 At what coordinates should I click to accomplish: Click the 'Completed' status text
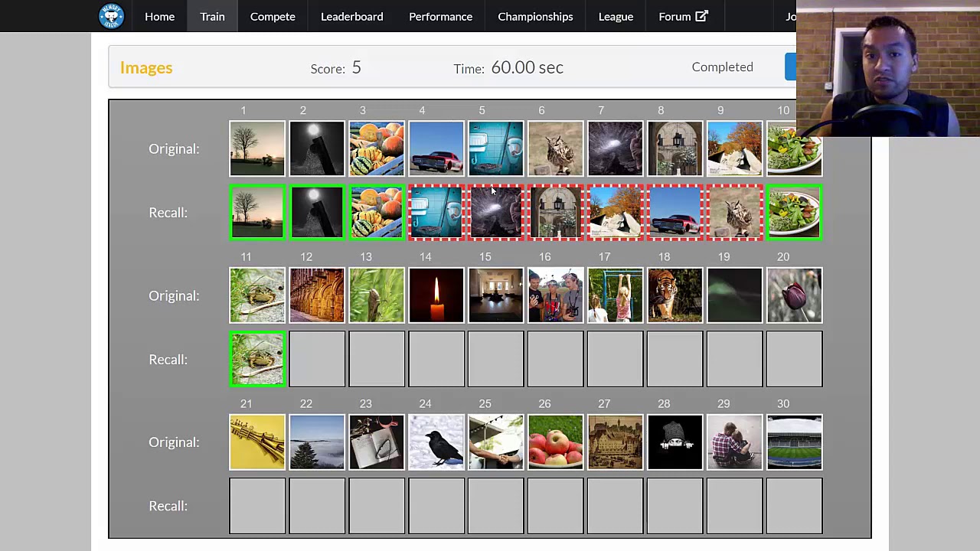point(722,67)
